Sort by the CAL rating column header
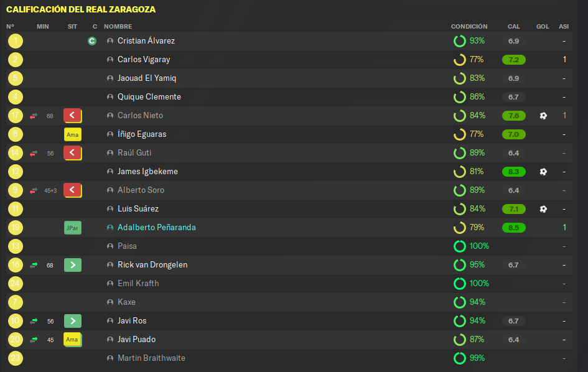Screen dimensions: 588x372 pos(513,27)
